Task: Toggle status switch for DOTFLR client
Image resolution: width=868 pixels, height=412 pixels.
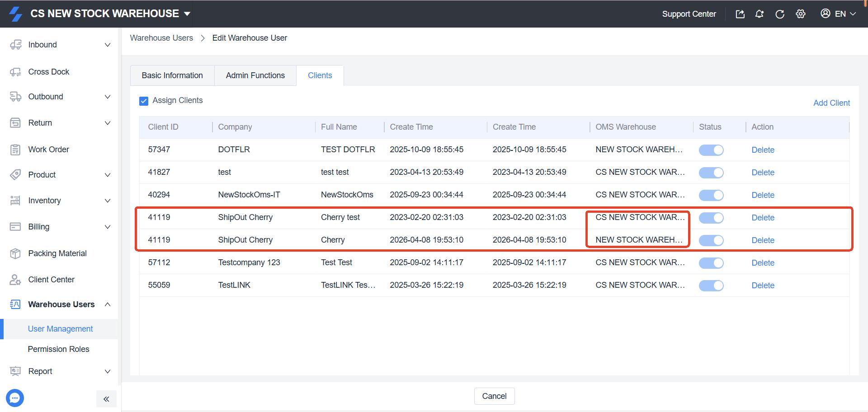Action: [x=711, y=150]
